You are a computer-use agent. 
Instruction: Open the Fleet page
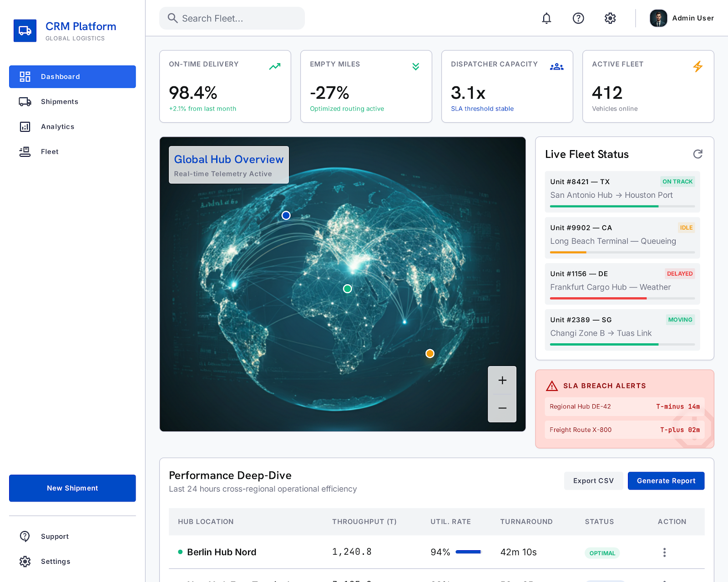tap(72, 152)
